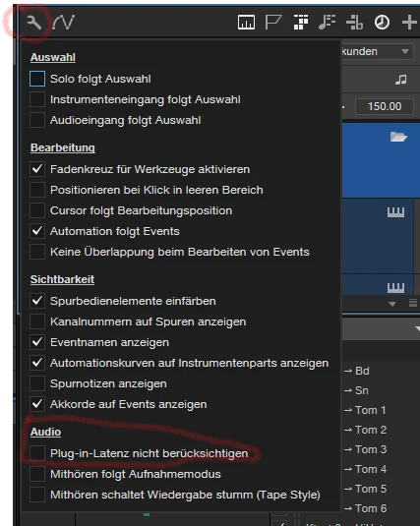Image resolution: width=420 pixels, height=526 pixels.
Task: Toggle Audioeingang folgt Auswahl checkbox
Action: point(37,120)
